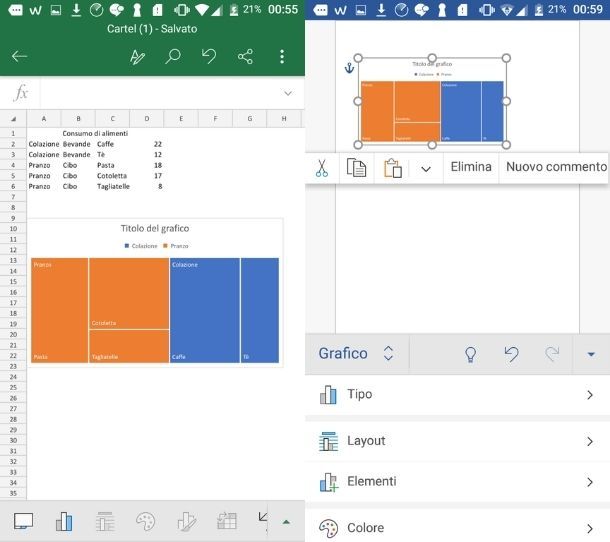This screenshot has width=610, height=542.
Task: Expand the formula bar chevron
Action: (x=288, y=93)
